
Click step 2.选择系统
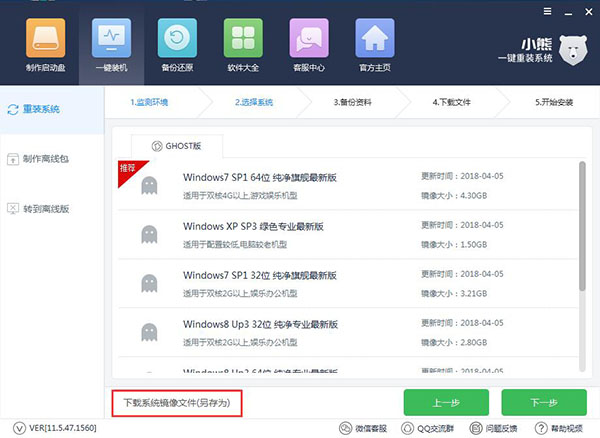click(254, 102)
